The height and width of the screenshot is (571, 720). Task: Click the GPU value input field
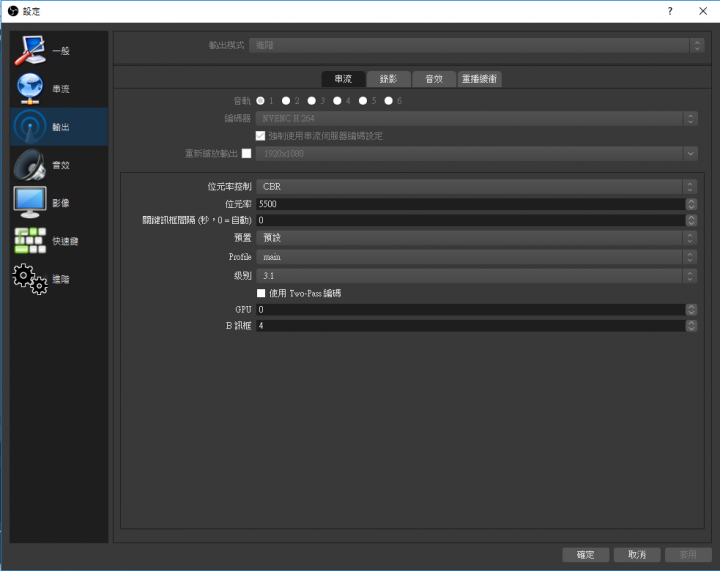[471, 309]
